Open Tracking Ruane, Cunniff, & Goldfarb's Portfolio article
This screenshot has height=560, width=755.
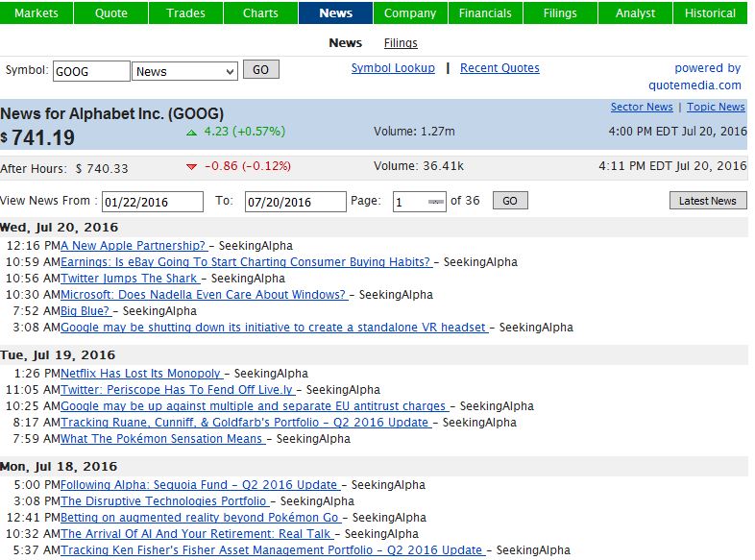click(x=246, y=423)
